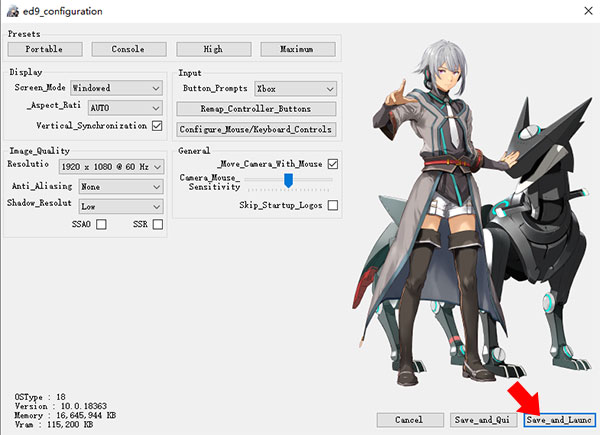Apply the High preset
Screen dimensions: 600x435
(x=214, y=49)
